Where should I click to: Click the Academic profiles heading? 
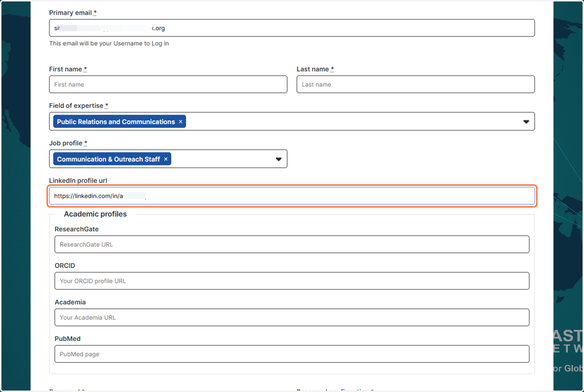tap(95, 214)
